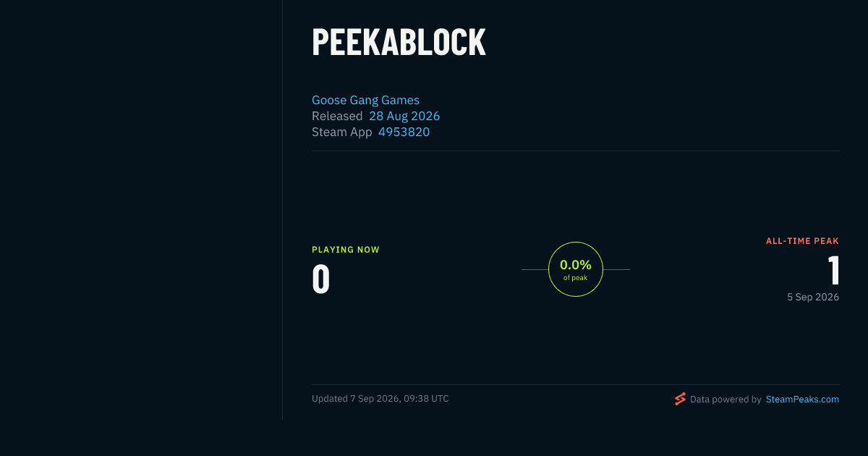Open the Goose Gang Games developer link

365,100
